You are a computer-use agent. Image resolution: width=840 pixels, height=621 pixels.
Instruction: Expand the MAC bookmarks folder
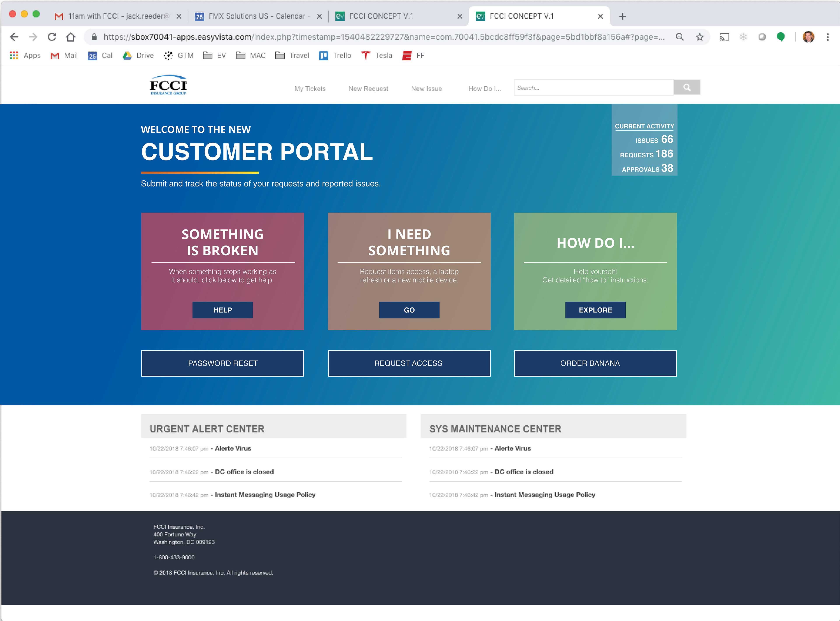click(x=250, y=56)
